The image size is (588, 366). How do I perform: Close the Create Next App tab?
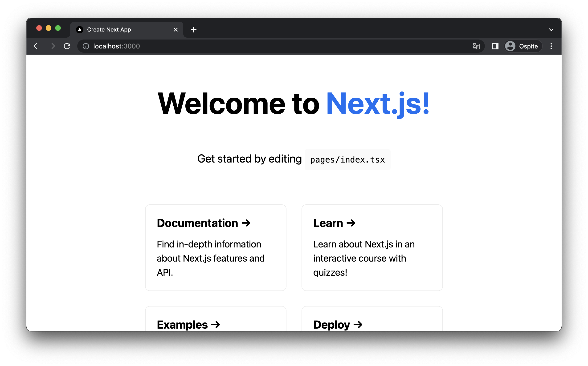coord(176,30)
